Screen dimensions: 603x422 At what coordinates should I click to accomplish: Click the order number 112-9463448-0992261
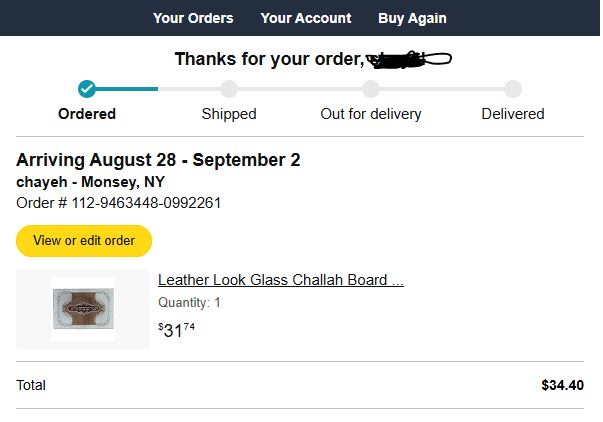(x=146, y=203)
